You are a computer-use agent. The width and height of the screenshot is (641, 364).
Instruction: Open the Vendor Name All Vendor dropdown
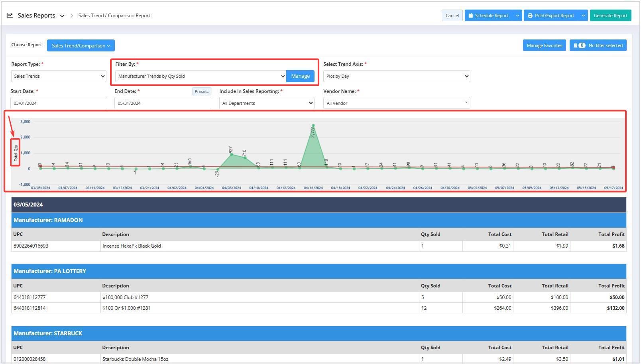pyautogui.click(x=397, y=103)
